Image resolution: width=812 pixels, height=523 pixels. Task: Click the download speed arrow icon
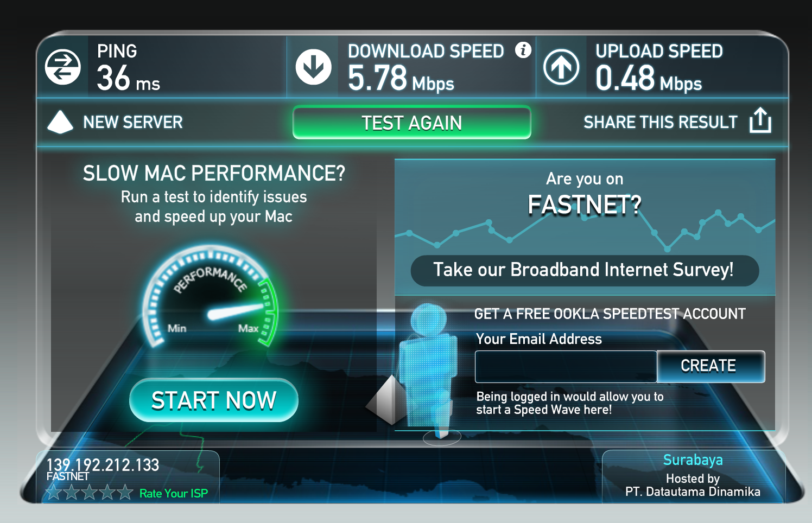click(x=313, y=67)
